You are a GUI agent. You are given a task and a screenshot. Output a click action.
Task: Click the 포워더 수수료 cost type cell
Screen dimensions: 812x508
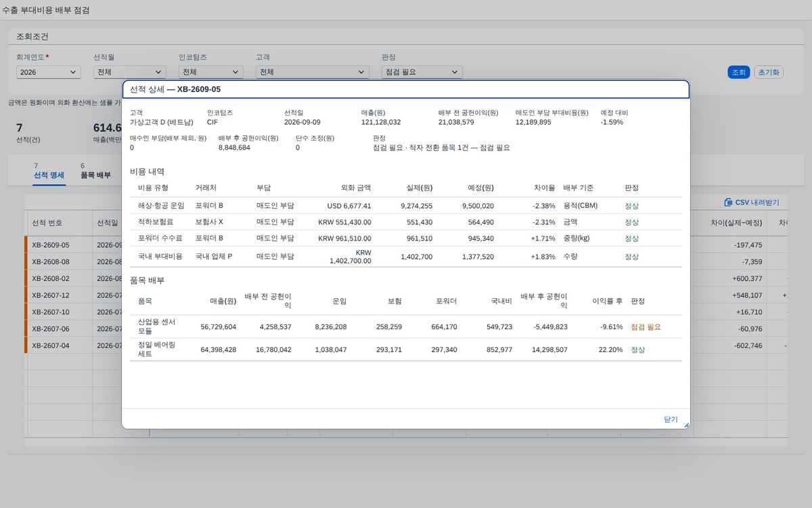point(160,238)
